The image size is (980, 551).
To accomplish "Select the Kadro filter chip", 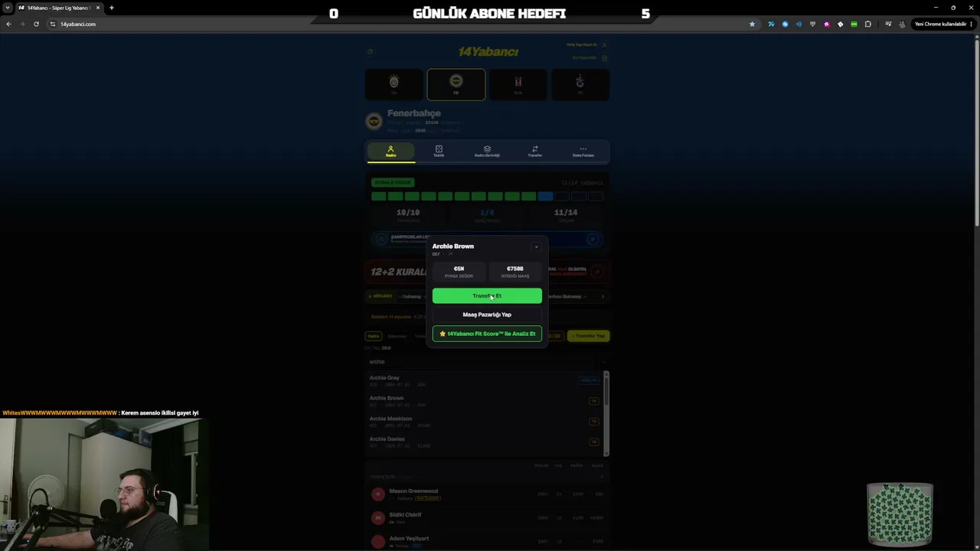I will tap(374, 336).
